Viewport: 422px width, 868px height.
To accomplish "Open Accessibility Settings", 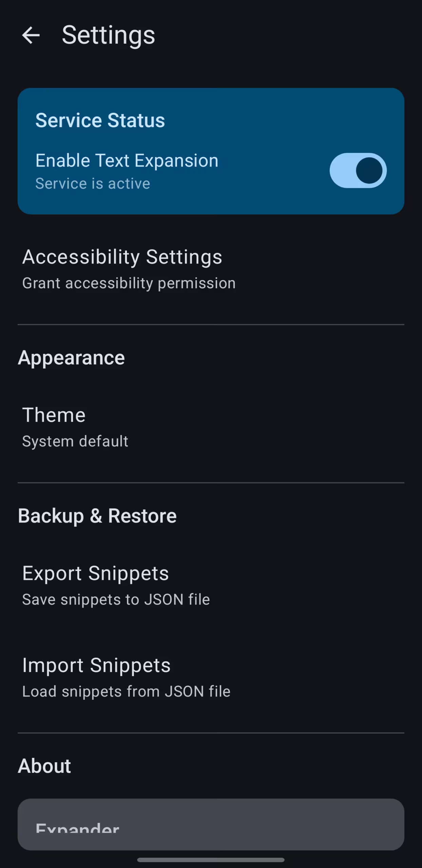I will (211, 269).
